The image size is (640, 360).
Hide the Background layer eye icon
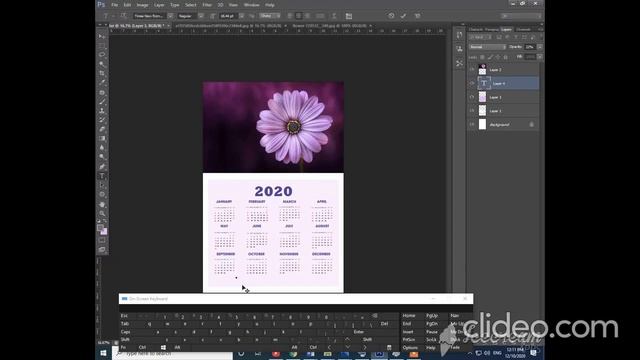click(x=472, y=124)
